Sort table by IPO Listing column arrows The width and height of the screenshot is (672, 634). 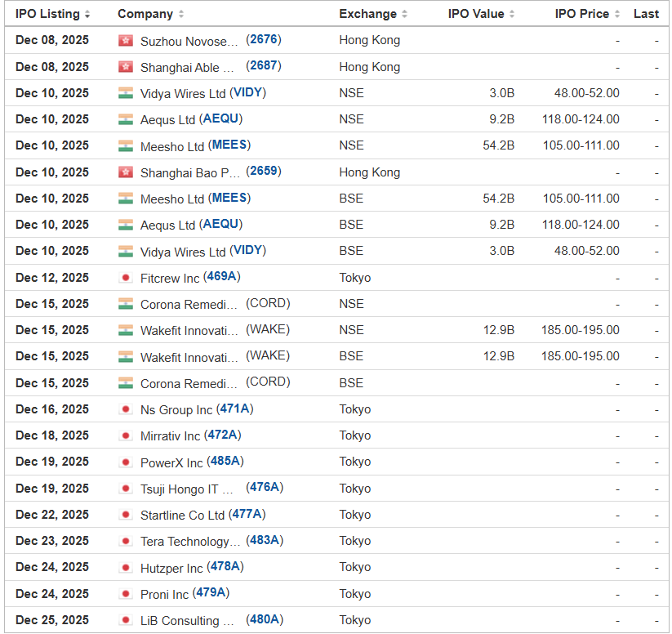(87, 14)
